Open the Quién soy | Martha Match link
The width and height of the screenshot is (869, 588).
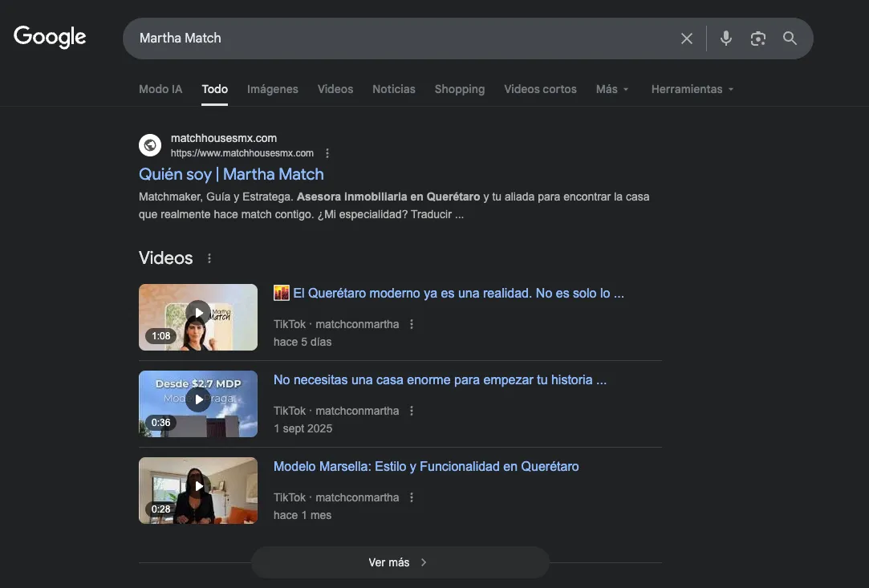[x=231, y=174]
